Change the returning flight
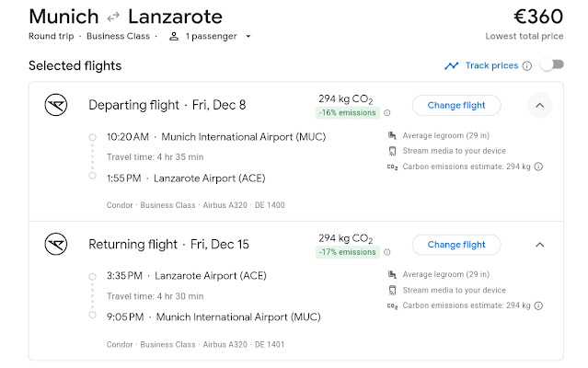This screenshot has height=368, width=588. click(x=455, y=245)
